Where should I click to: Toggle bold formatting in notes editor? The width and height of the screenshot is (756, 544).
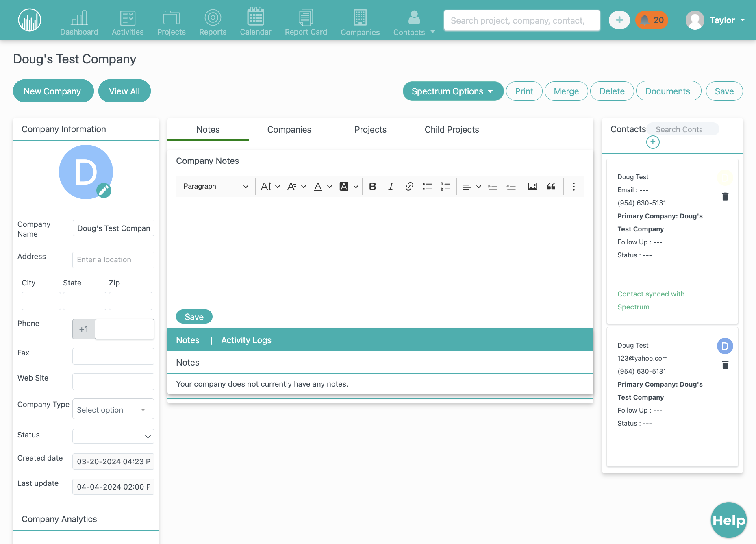pyautogui.click(x=372, y=186)
